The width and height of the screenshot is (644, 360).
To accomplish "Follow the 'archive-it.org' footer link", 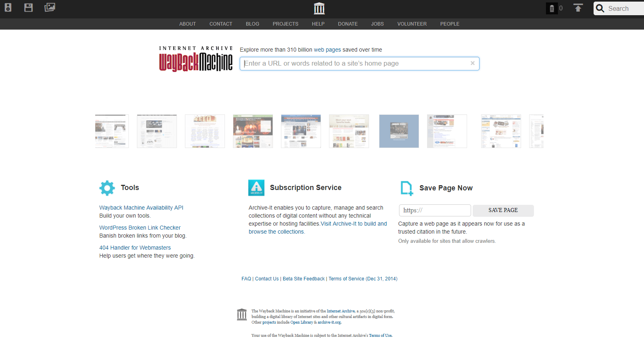I will point(329,322).
